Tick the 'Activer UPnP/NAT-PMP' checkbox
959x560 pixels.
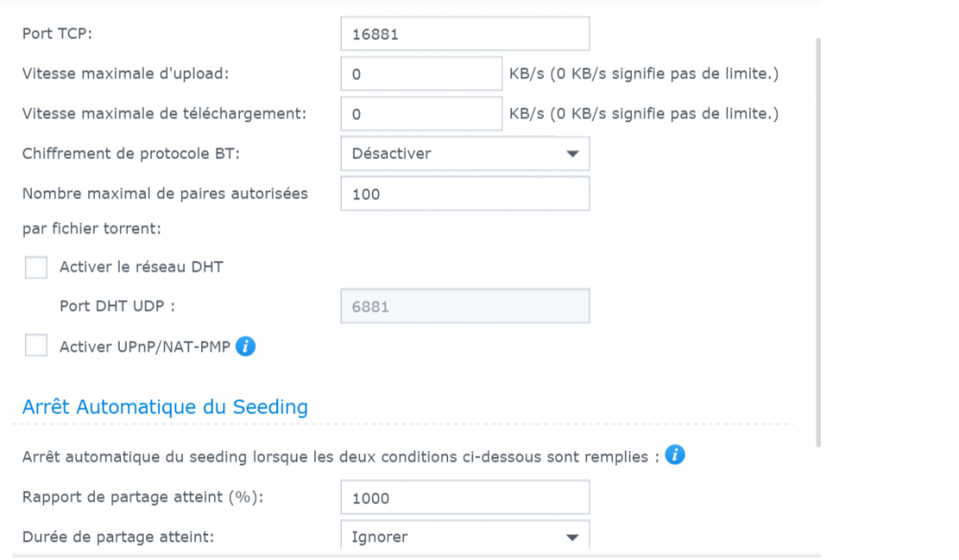[x=36, y=346]
